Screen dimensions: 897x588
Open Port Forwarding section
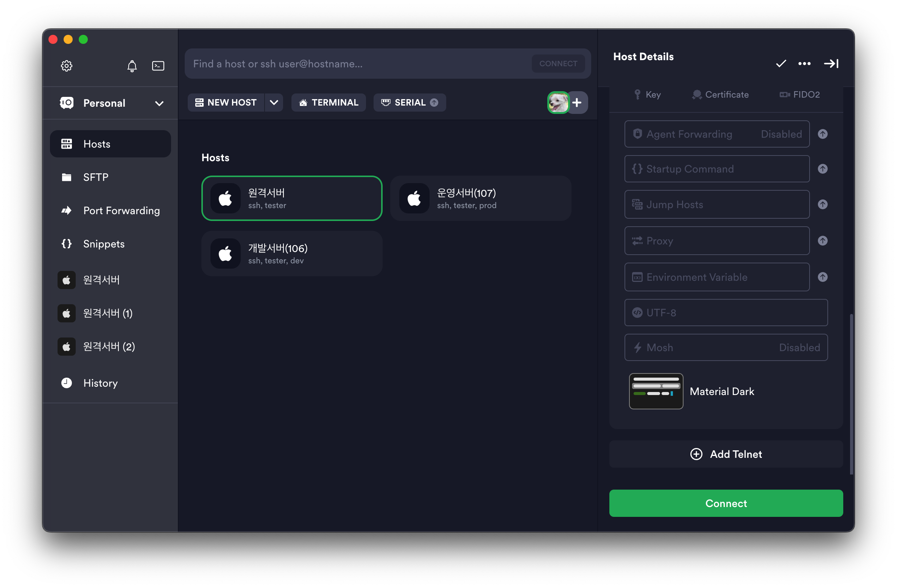[121, 210]
